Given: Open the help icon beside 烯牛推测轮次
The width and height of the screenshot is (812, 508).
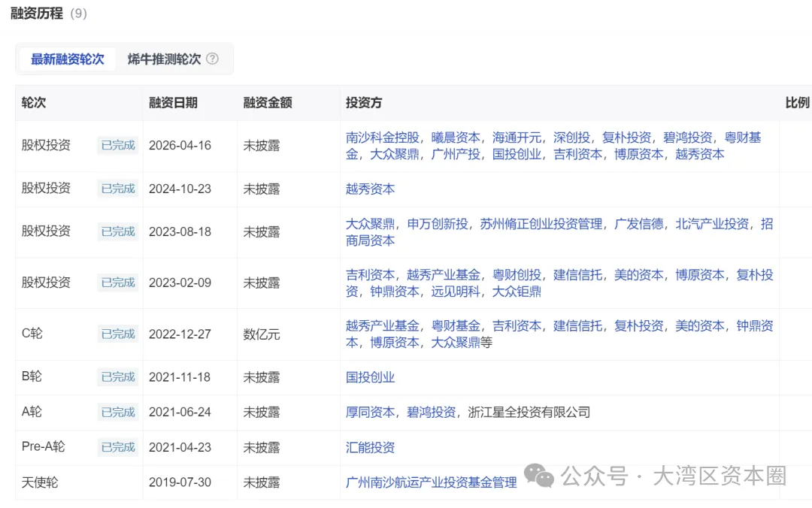Looking at the screenshot, I should point(212,59).
